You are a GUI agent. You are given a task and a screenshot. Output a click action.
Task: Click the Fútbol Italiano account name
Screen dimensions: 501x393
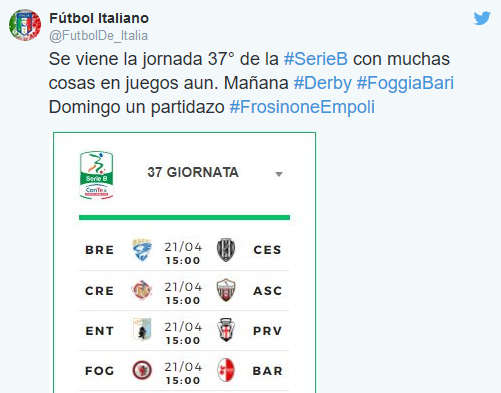pos(99,18)
